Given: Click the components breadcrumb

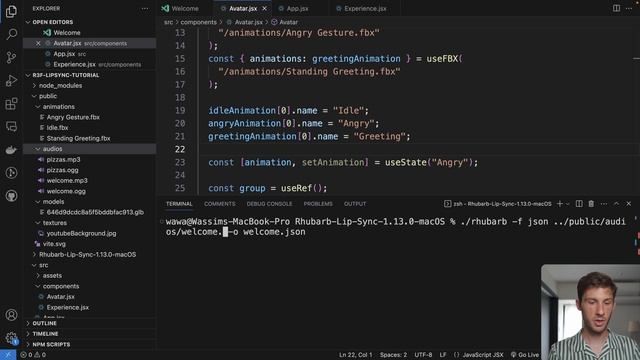Looking at the screenshot, I should (198, 22).
